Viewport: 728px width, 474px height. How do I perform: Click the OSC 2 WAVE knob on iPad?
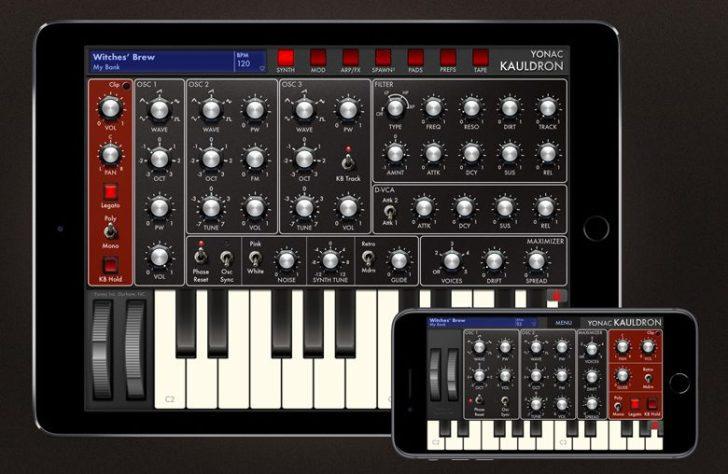(211, 110)
